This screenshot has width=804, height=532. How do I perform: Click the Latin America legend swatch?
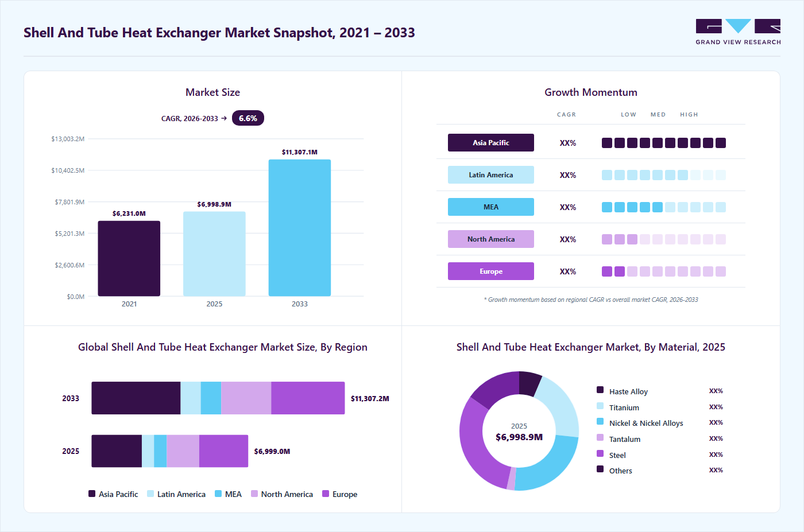click(x=150, y=494)
